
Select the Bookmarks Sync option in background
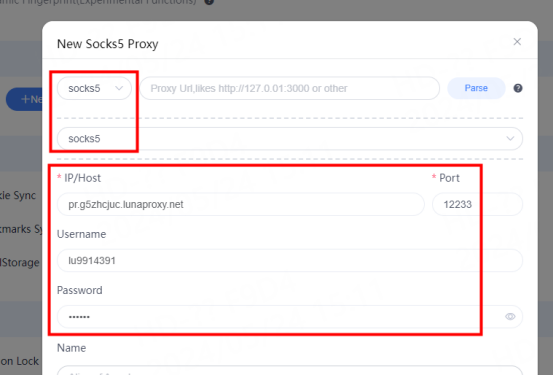pyautogui.click(x=20, y=229)
